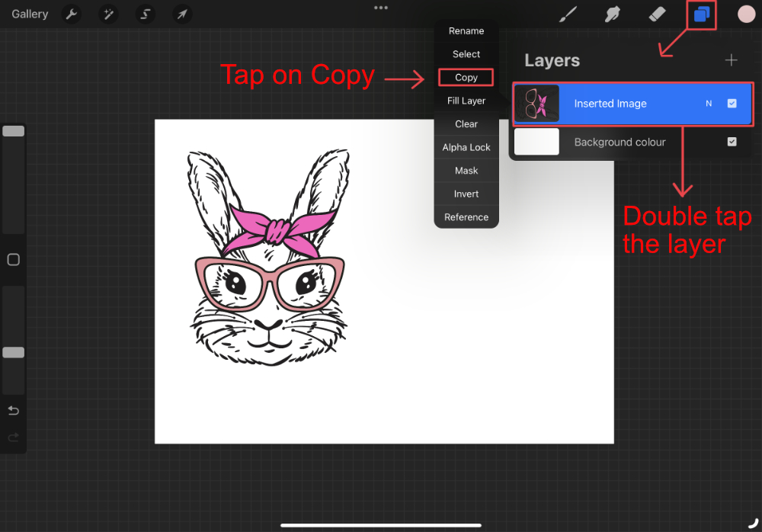
Task: Activate the Transform arrow tool
Action: [181, 14]
